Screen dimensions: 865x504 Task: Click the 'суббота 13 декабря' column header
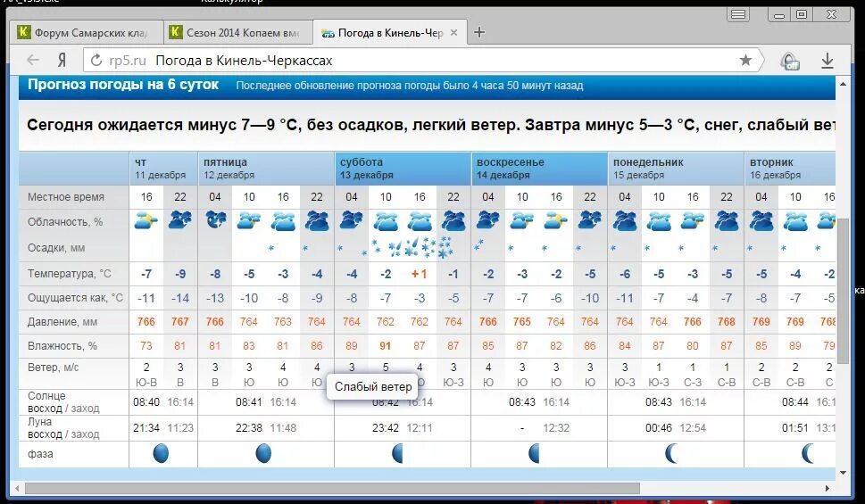(x=403, y=169)
